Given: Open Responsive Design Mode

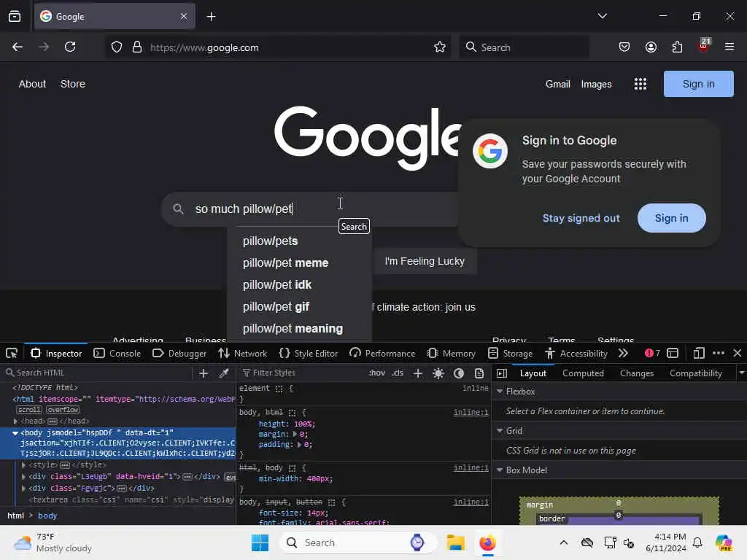Looking at the screenshot, I should (698, 354).
